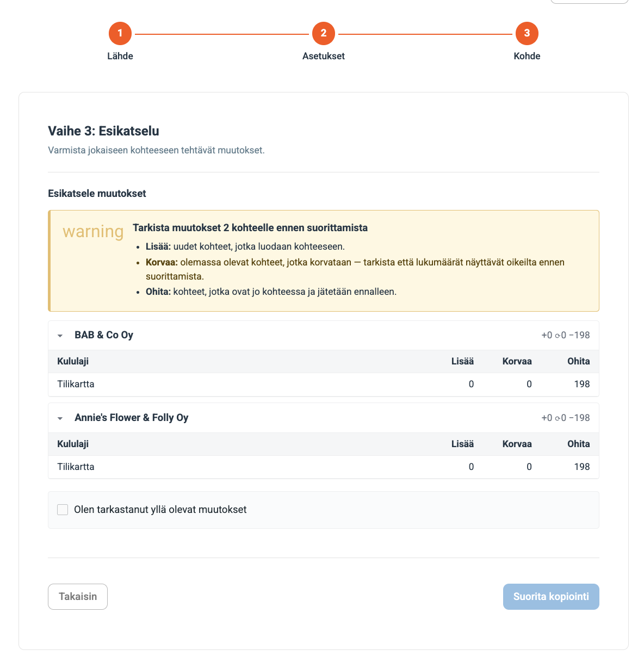Click Annie's Flower & Folly Oy summary counts
The width and height of the screenshot is (644, 656).
click(x=566, y=418)
